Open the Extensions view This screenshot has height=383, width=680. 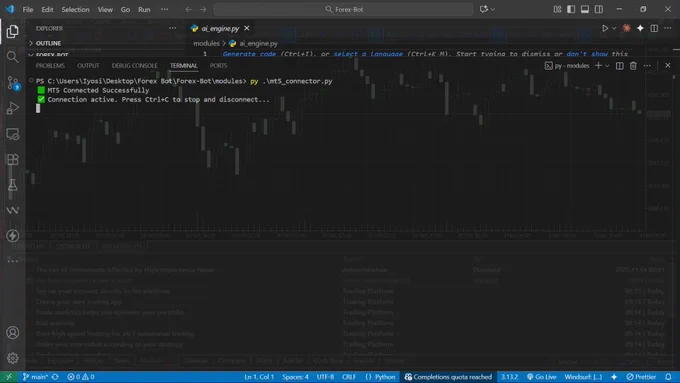(x=13, y=159)
